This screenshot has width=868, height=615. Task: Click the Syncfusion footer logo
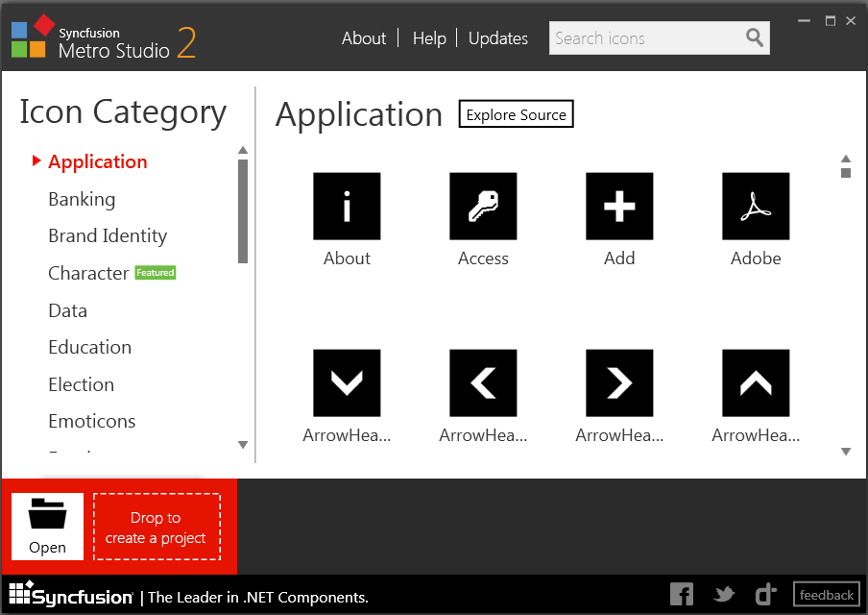pyautogui.click(x=71, y=595)
